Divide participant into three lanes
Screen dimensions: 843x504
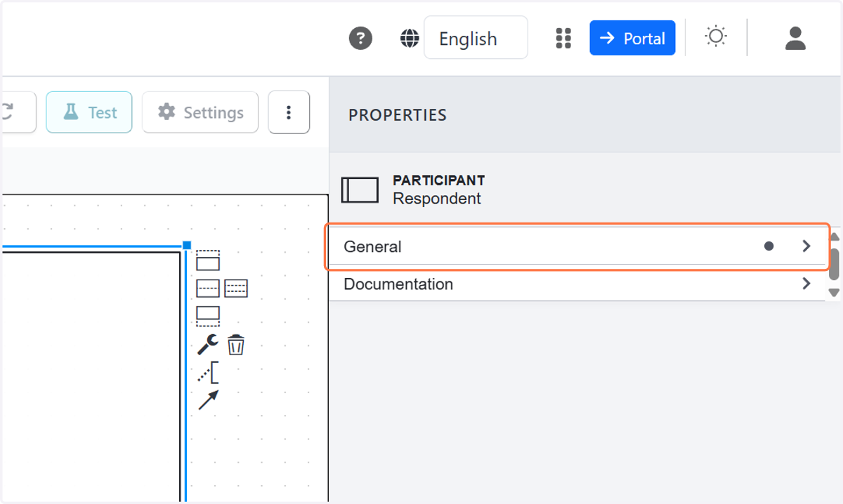(x=236, y=289)
